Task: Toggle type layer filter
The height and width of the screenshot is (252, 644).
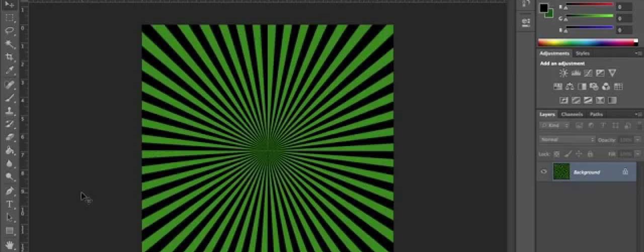Action: (x=603, y=125)
